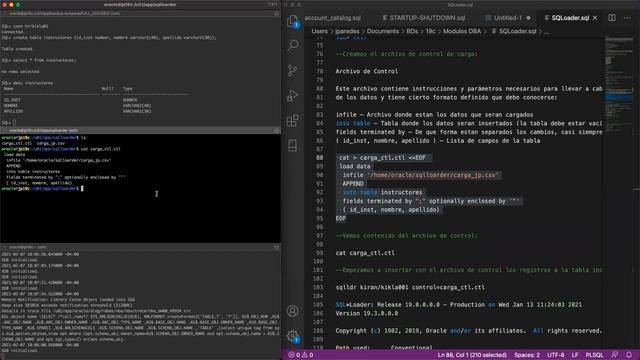Click jparedes in the breadcrumb path
Viewport: 640px width, 360px height.
347,31
